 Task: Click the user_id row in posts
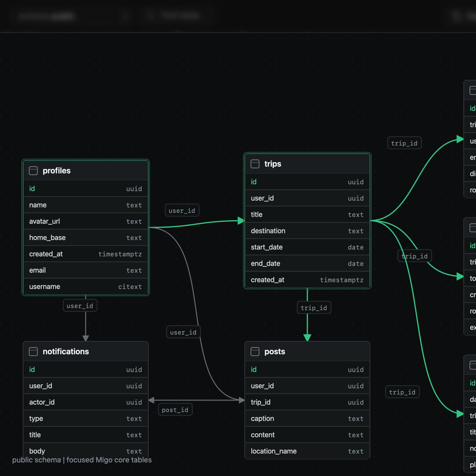[307, 386]
